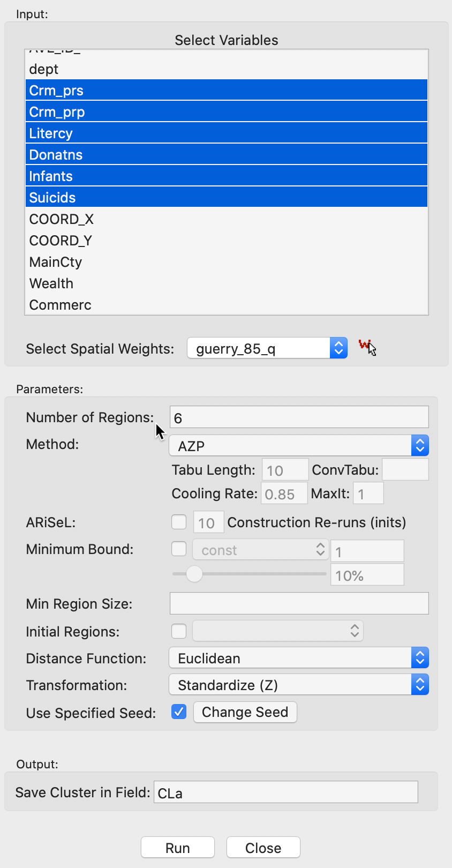452x868 pixels.
Task: Enable the Minimum Bound checkbox
Action: coord(179,549)
